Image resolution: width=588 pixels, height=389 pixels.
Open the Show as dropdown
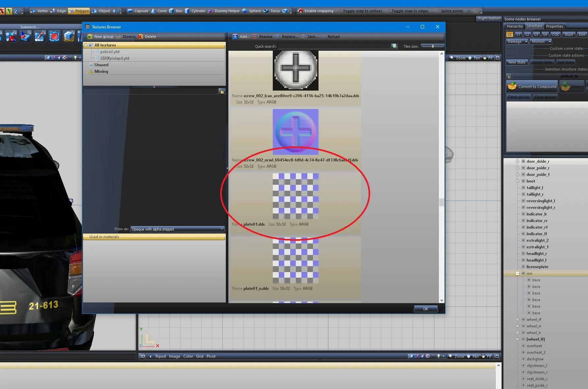pyautogui.click(x=177, y=229)
